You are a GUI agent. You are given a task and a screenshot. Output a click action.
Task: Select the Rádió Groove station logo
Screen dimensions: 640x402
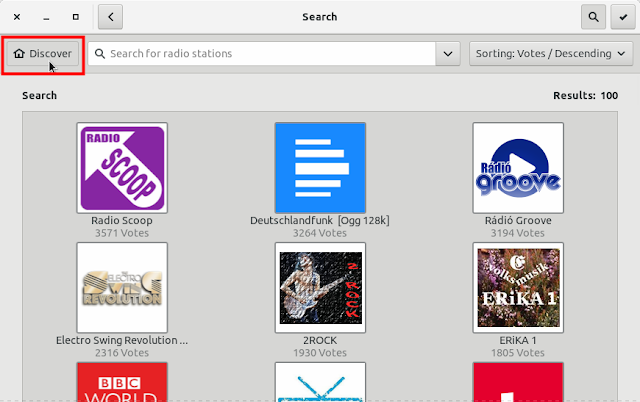point(518,168)
